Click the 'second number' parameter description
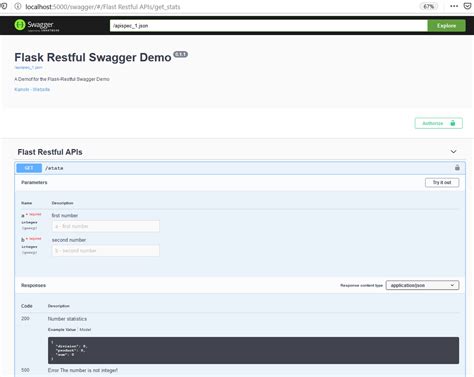This screenshot has height=377, width=474. 69,240
